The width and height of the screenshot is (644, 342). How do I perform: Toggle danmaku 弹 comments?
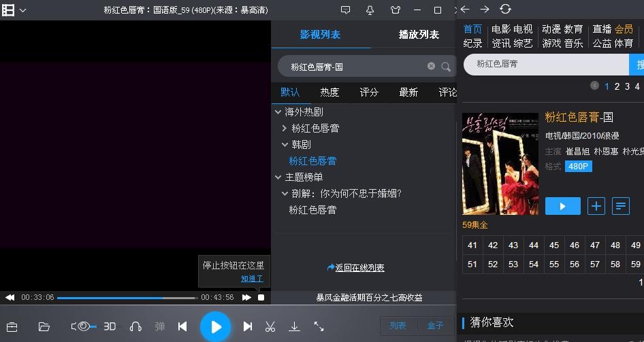160,326
